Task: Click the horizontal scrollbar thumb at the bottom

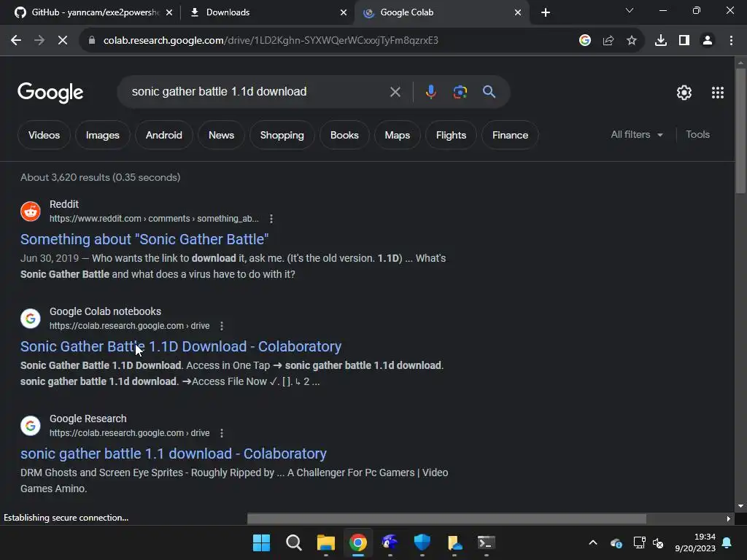Action: [x=447, y=518]
